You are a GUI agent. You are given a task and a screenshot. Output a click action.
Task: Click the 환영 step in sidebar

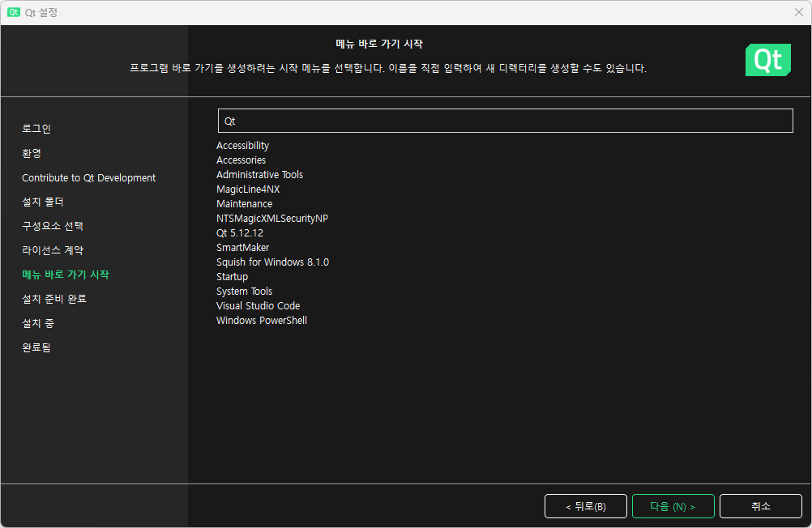[31, 153]
